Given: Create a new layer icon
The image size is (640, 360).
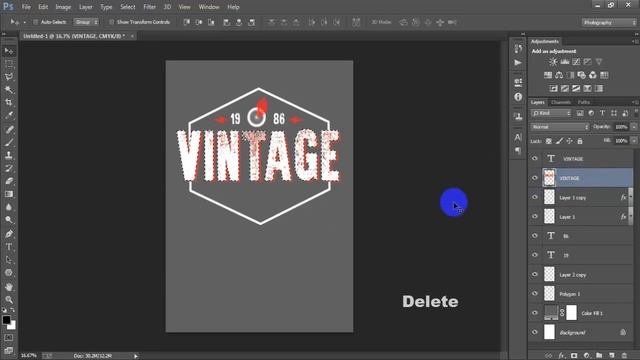Looking at the screenshot, I should [x=612, y=356].
